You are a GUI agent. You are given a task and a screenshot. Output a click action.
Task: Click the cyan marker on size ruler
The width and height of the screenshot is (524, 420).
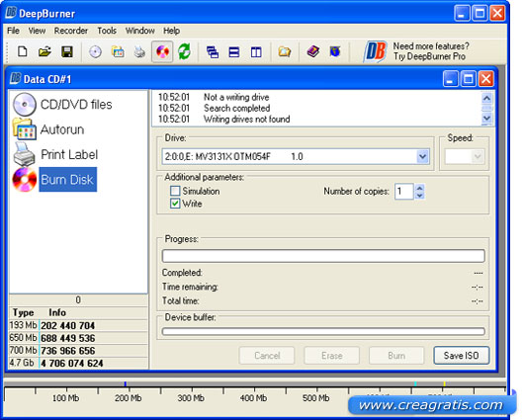click(x=415, y=383)
